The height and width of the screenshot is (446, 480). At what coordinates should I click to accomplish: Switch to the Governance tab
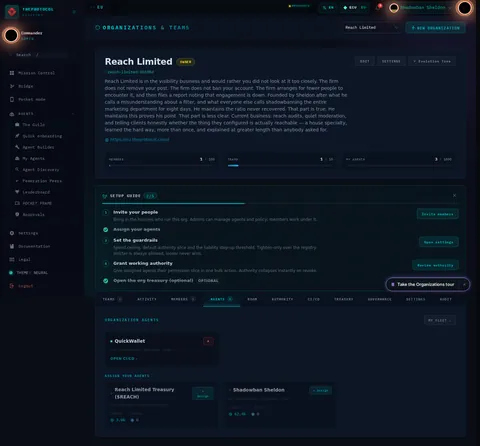[x=379, y=299]
